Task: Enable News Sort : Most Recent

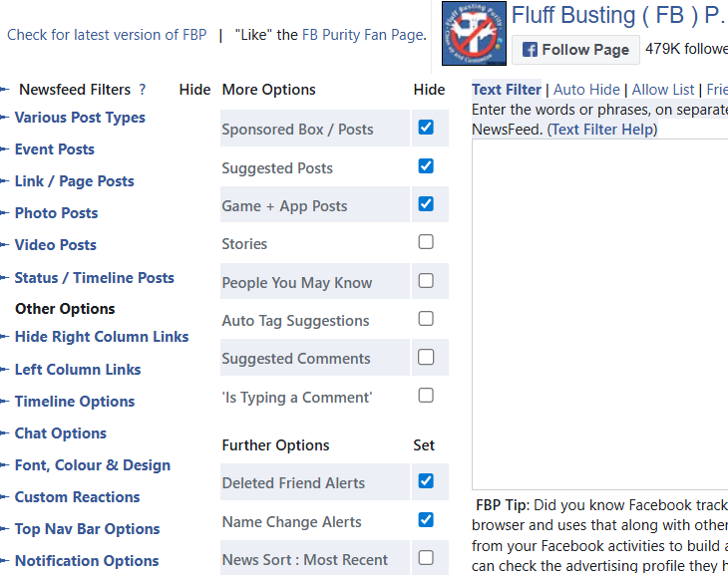Action: [x=426, y=557]
